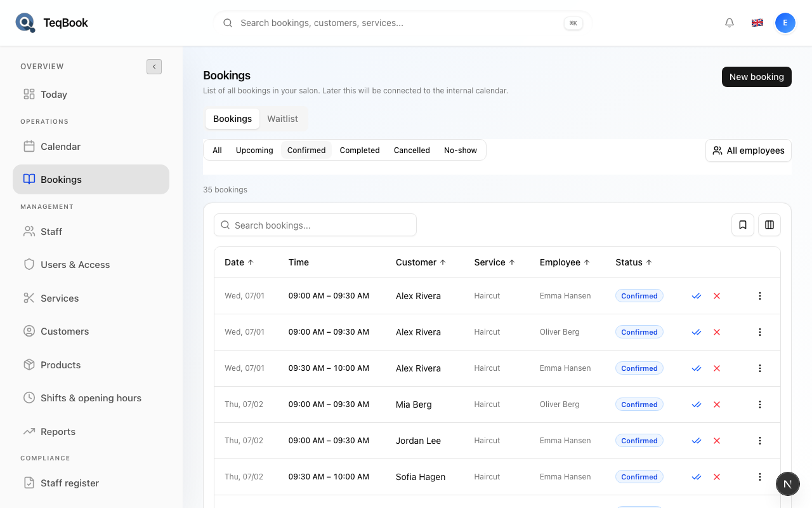This screenshot has height=508, width=812.
Task: Open Services in the sidebar
Action: pyautogui.click(x=91, y=298)
